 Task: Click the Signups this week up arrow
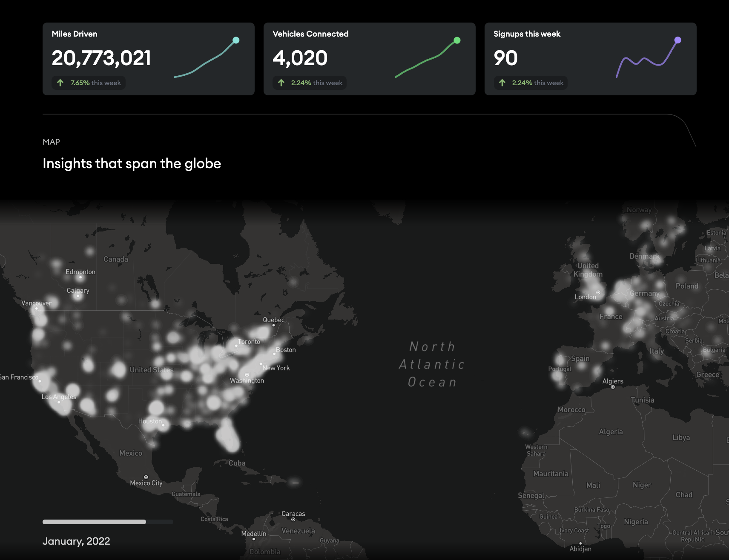point(502,83)
